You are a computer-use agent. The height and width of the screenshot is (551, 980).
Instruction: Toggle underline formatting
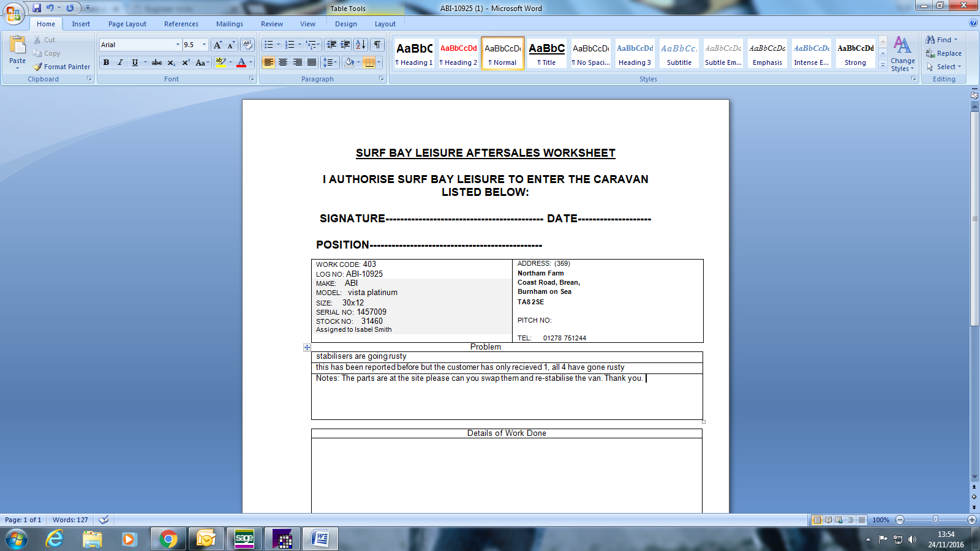tap(135, 62)
